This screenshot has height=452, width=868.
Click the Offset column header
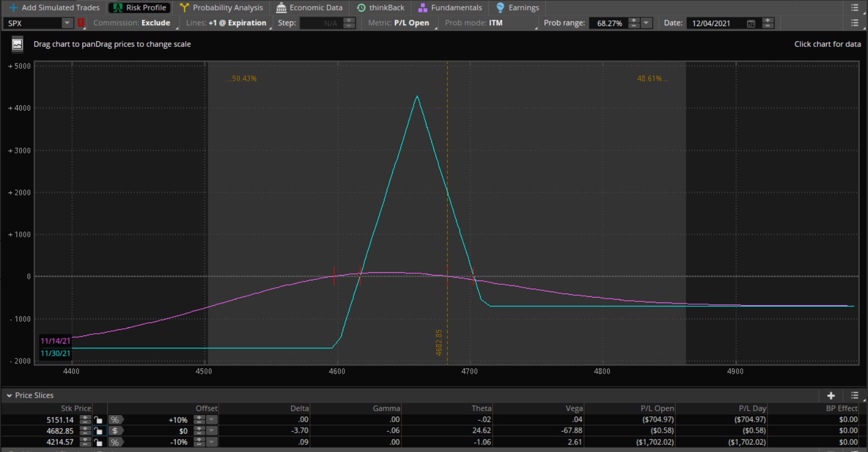207,408
